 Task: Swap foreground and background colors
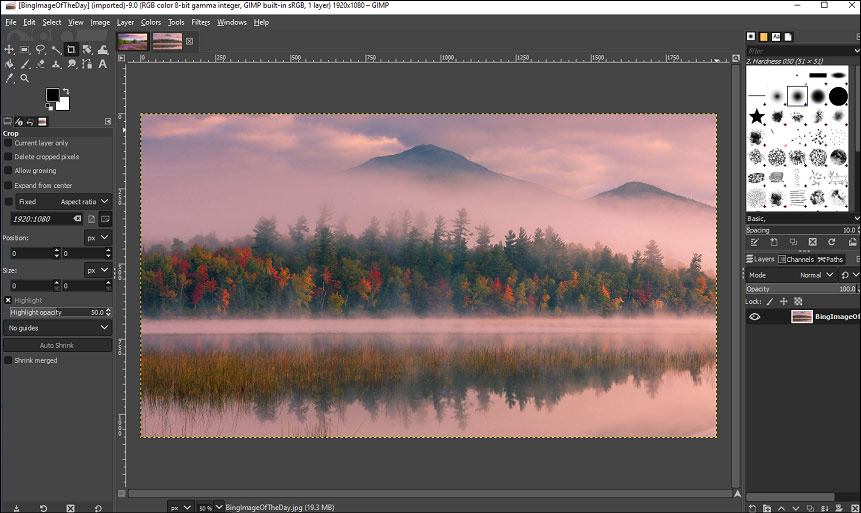[x=66, y=91]
